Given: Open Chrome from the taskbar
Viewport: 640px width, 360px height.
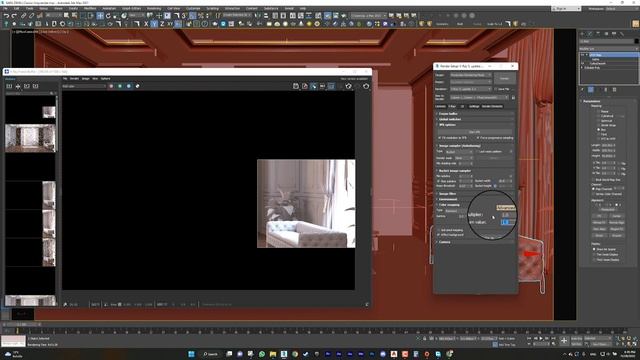Looking at the screenshot, I should pos(295,354).
